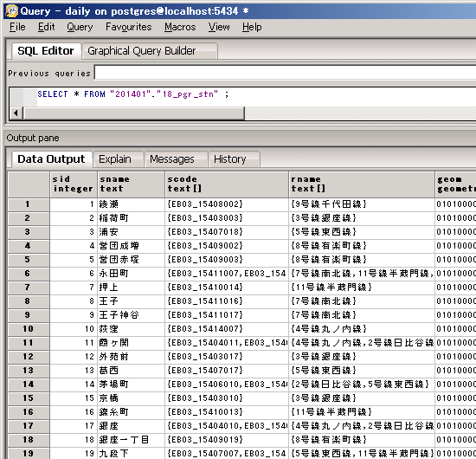Open the View menu

pos(219,27)
